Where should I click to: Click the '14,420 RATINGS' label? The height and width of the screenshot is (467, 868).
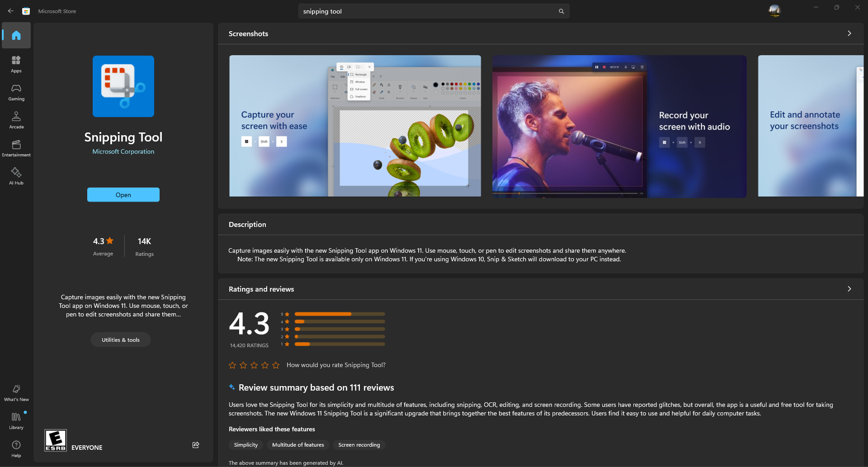point(249,345)
